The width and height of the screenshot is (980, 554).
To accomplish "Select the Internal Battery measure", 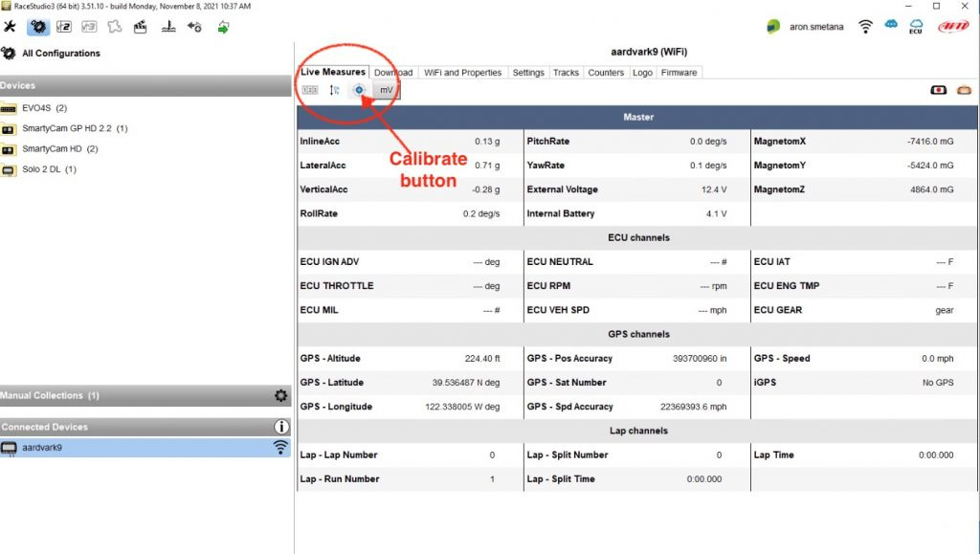I will [636, 213].
